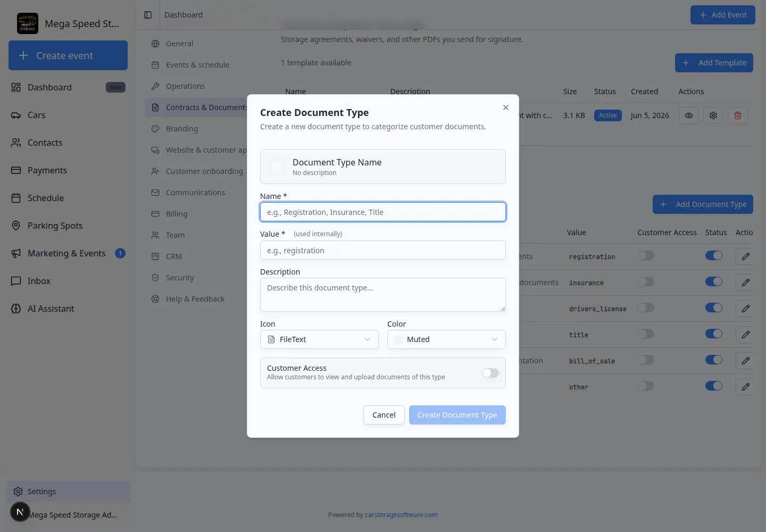Go to Payments in the sidebar
The height and width of the screenshot is (532, 766).
click(68, 170)
